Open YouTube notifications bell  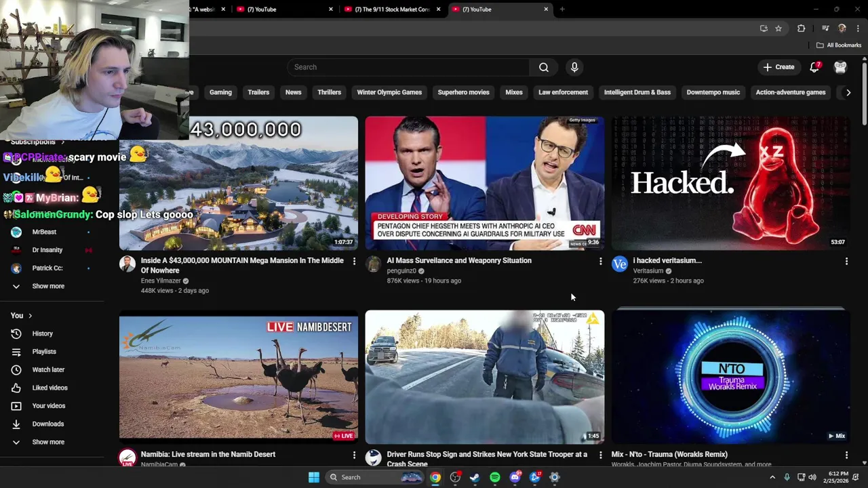[814, 67]
